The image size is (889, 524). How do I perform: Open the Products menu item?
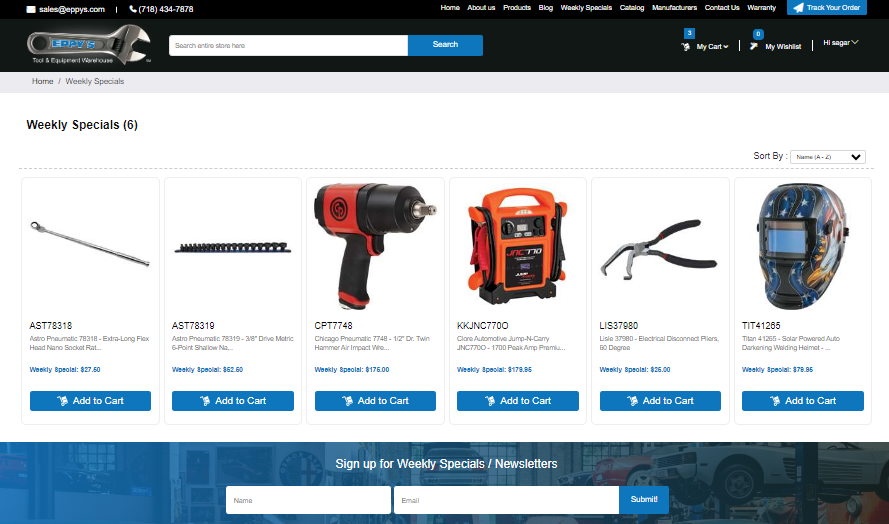(517, 7)
